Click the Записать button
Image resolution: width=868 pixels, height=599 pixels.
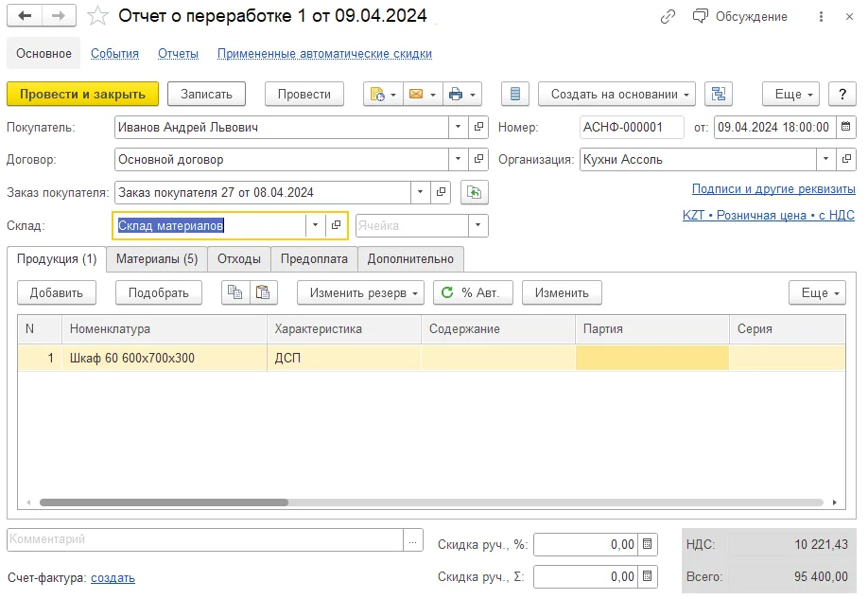pos(206,95)
